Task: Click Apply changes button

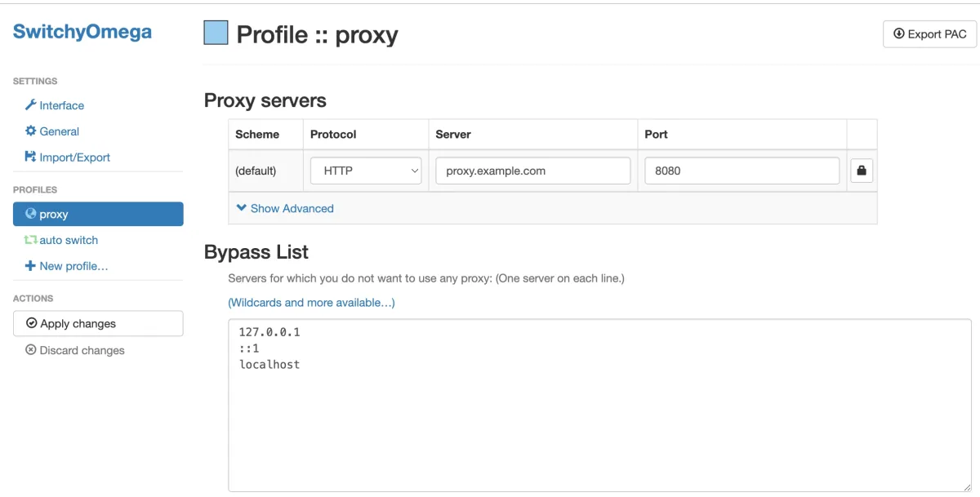Action: (98, 323)
